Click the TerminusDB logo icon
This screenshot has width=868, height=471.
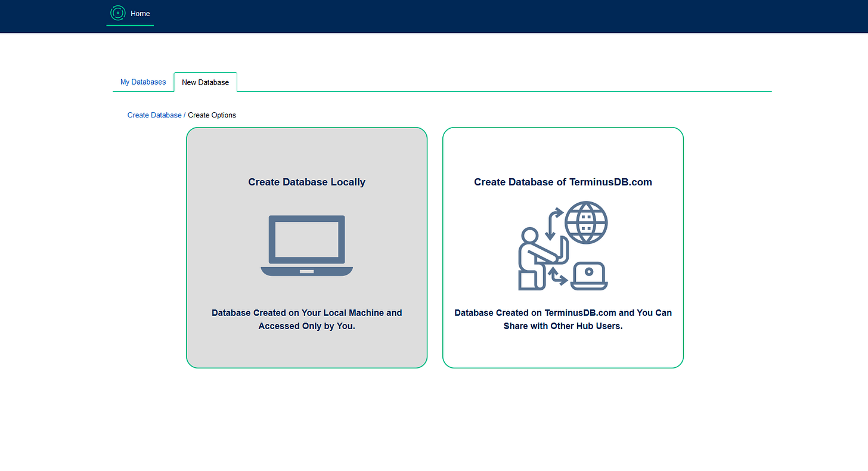(118, 13)
